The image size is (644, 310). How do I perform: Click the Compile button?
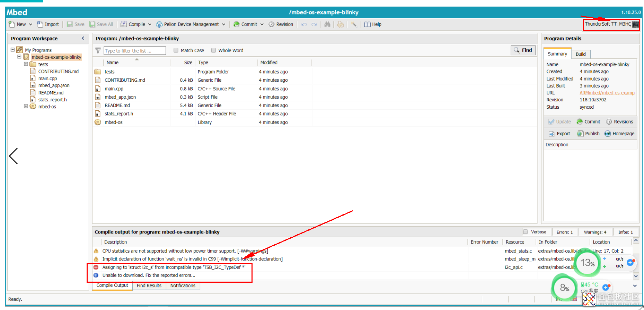click(133, 24)
